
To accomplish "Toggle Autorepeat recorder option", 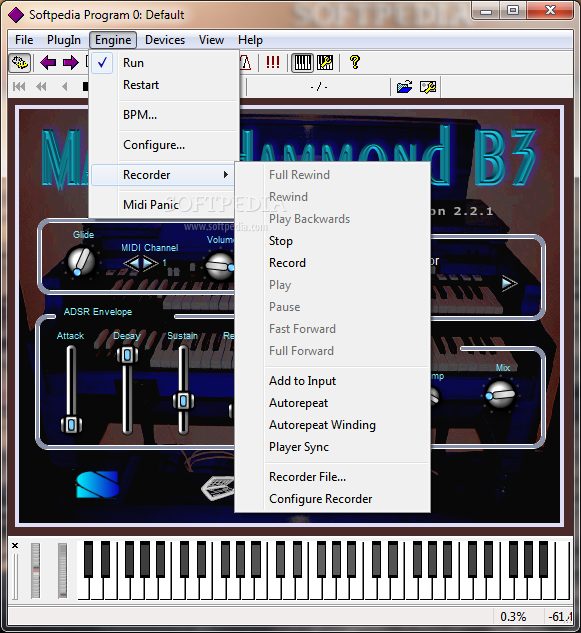I will tap(333, 403).
